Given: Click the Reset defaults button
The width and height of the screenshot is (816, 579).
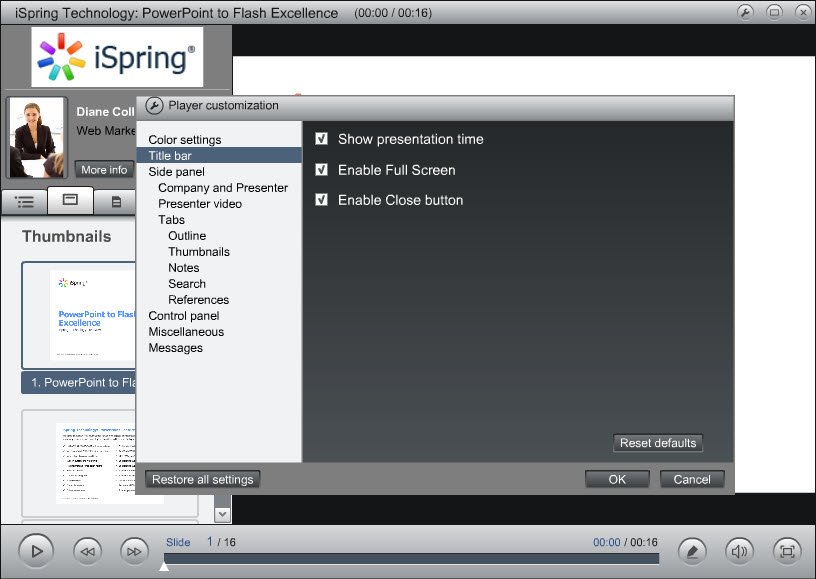Looking at the screenshot, I should (658, 443).
